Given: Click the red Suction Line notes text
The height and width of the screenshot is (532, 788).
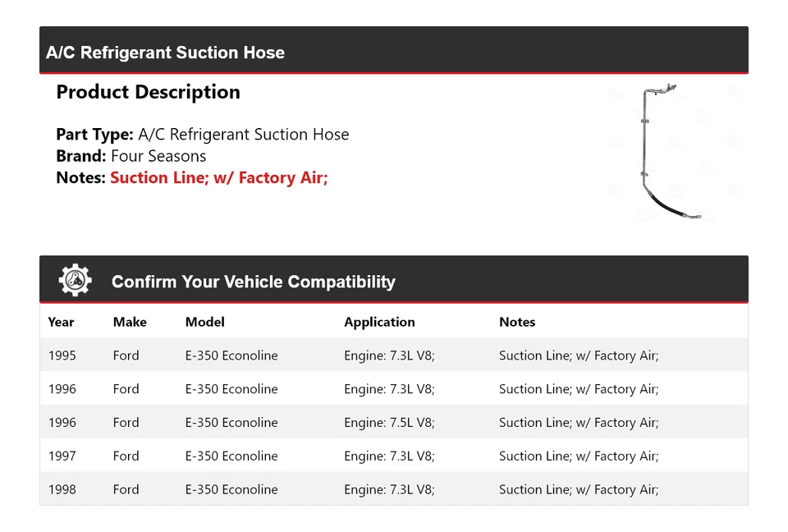Looking at the screenshot, I should 218,177.
